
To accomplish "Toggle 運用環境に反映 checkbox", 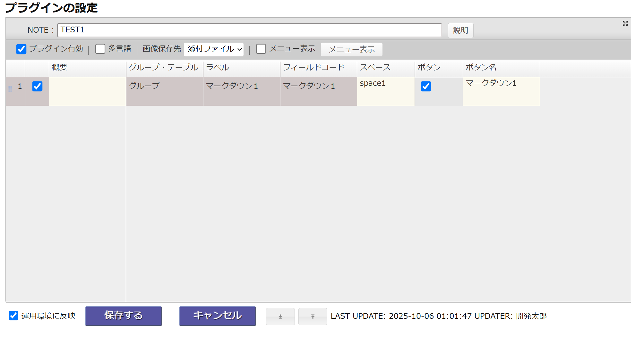I will (x=13, y=316).
